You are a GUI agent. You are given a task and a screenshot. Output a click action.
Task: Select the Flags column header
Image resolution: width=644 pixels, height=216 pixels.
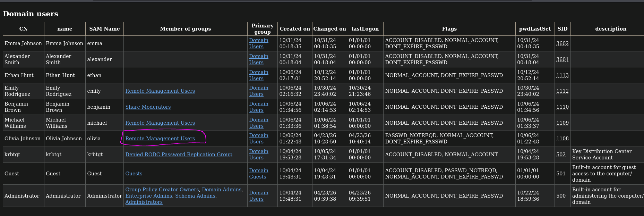tap(449, 29)
